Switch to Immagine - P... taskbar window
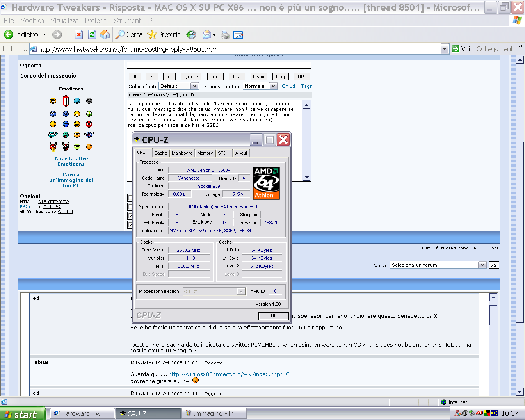Image resolution: width=525 pixels, height=420 pixels. click(214, 413)
